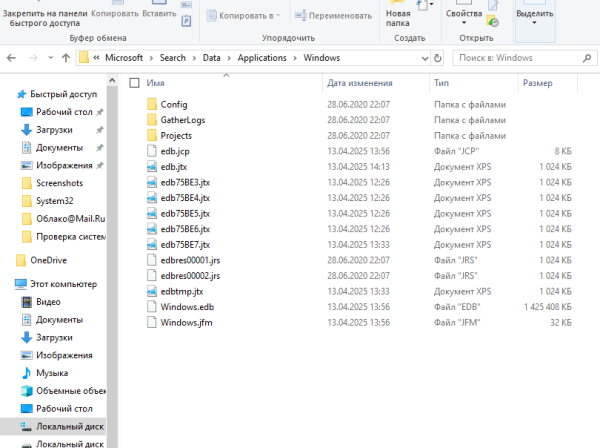Open Видео library
The image size is (600, 448).
[x=48, y=302]
